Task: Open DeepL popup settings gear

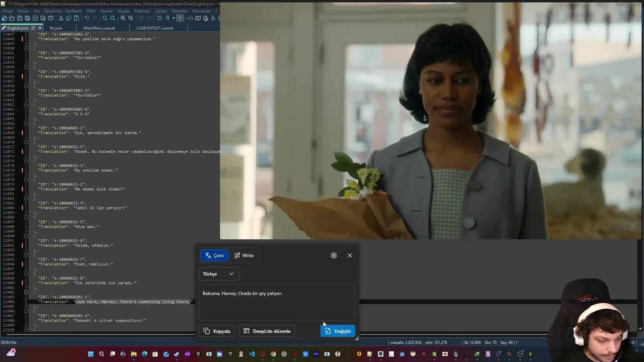Action: pyautogui.click(x=334, y=255)
